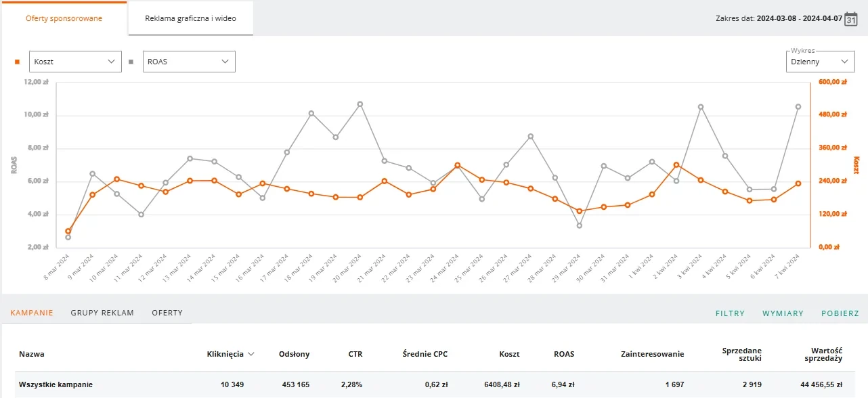Click the gray ROAS point on 27 mar 2024

(531, 137)
